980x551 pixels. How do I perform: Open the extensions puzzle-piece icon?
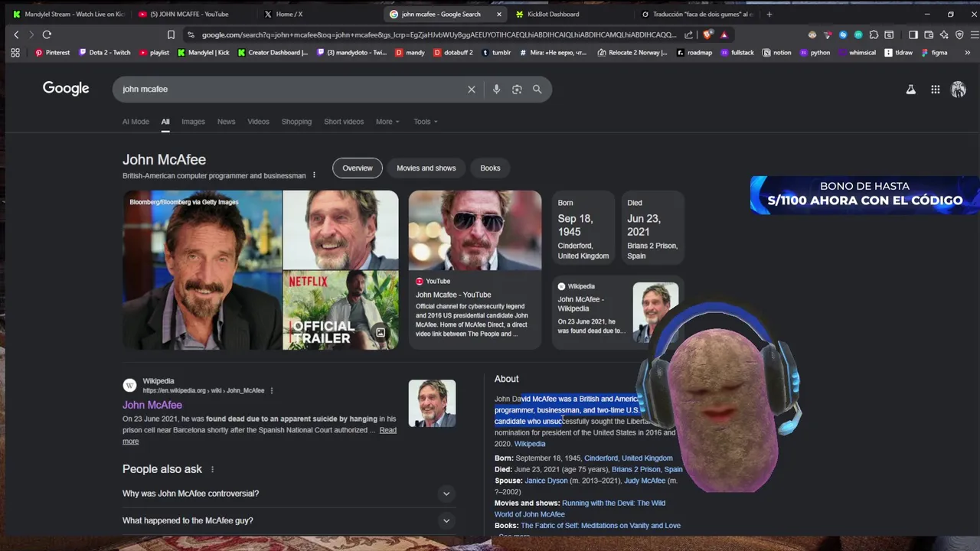(x=874, y=34)
